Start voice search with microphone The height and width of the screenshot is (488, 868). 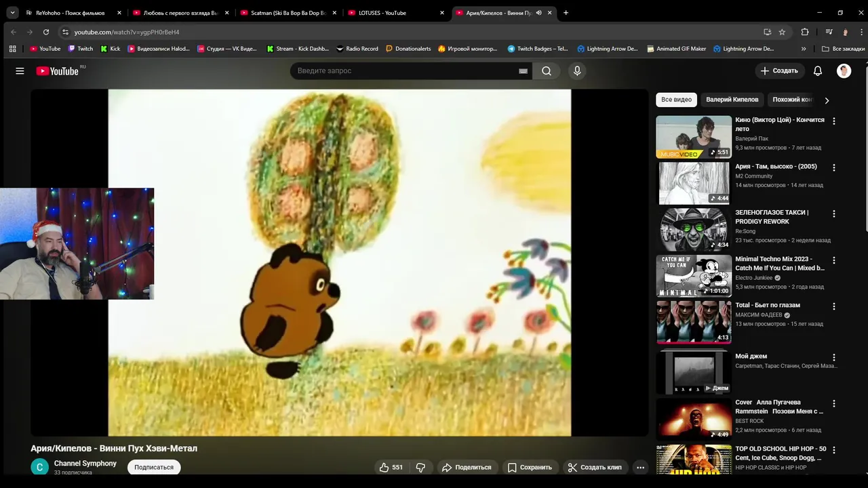[x=577, y=70]
